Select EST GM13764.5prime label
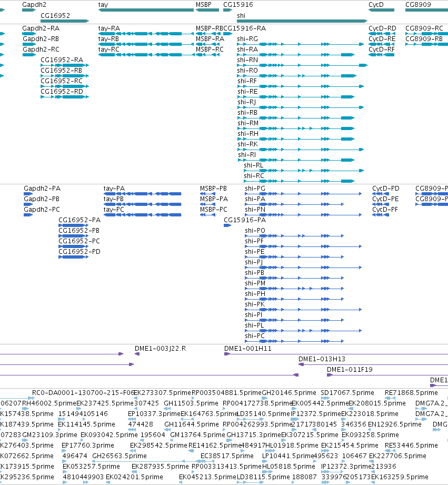The width and height of the screenshot is (448, 485). click(x=197, y=435)
